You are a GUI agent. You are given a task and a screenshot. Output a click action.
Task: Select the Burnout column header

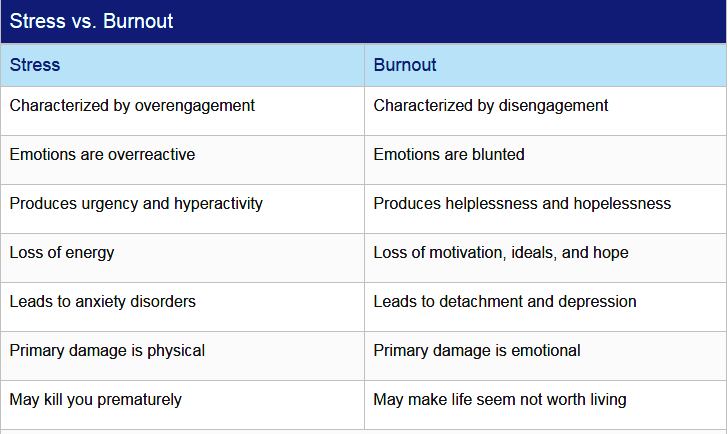tap(546, 65)
